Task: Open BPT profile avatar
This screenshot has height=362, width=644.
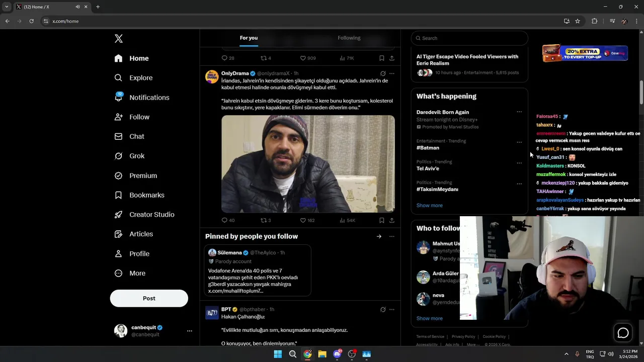Action: click(x=212, y=313)
